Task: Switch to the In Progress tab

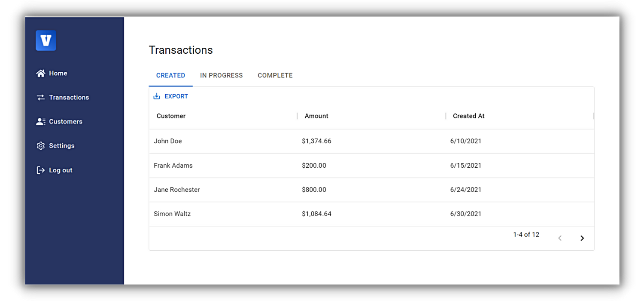Action: [x=221, y=75]
